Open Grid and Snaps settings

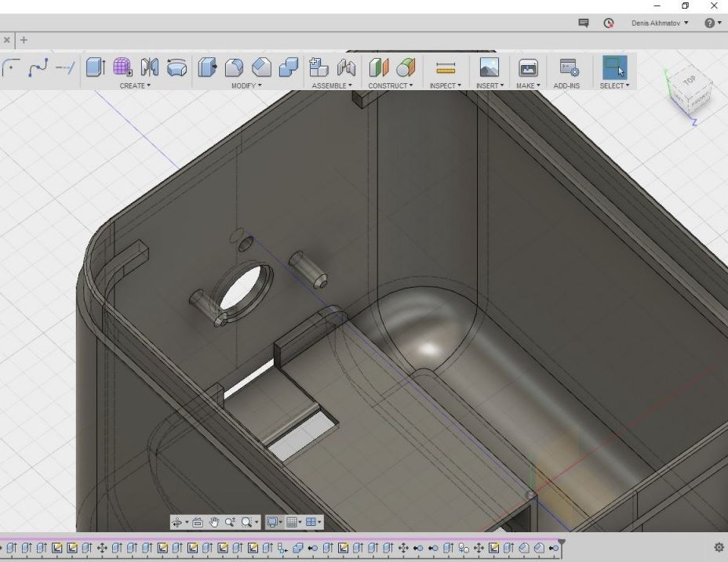pyautogui.click(x=293, y=522)
